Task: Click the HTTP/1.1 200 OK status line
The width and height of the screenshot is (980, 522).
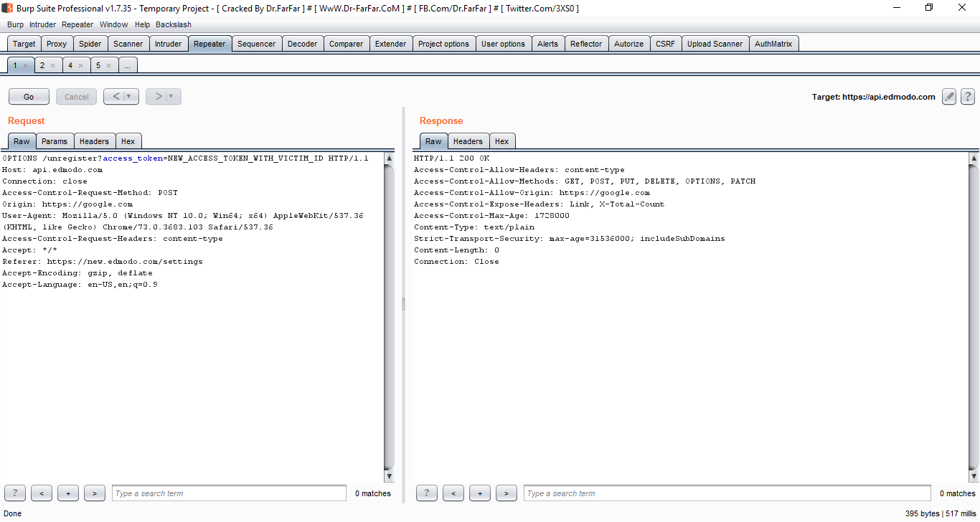Action: tap(452, 158)
